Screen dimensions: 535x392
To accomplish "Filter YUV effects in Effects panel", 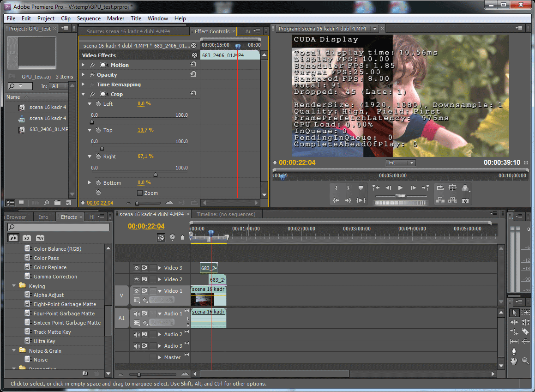I will click(40, 238).
